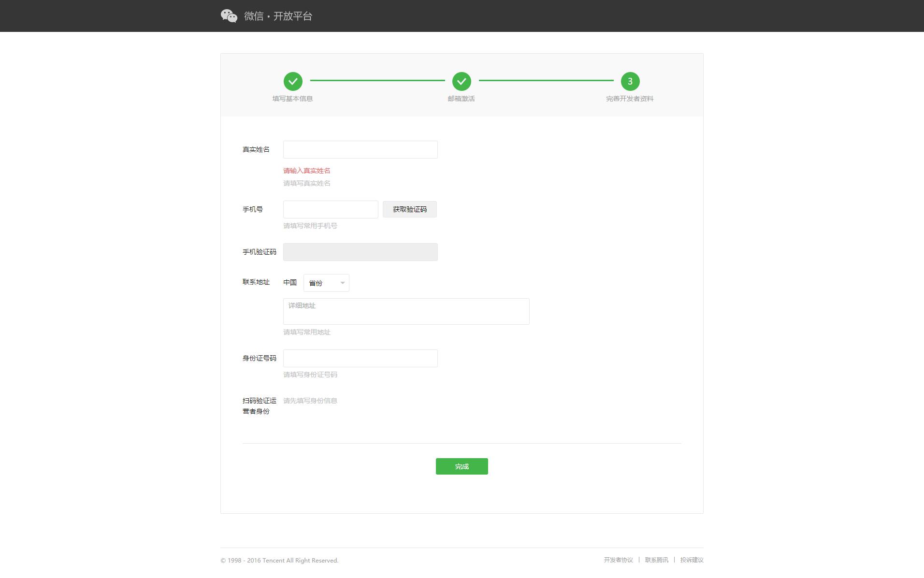
Task: Click the 手机验证码 disabled field
Action: tap(361, 252)
